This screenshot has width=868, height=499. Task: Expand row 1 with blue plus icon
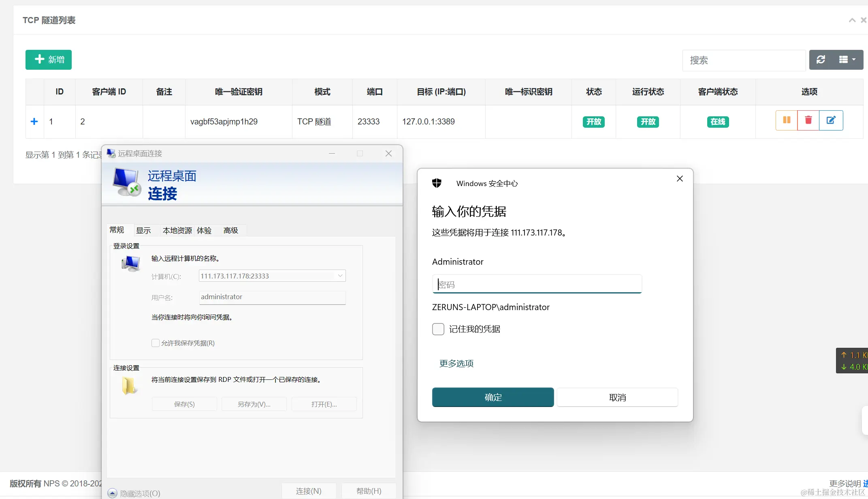pos(34,122)
